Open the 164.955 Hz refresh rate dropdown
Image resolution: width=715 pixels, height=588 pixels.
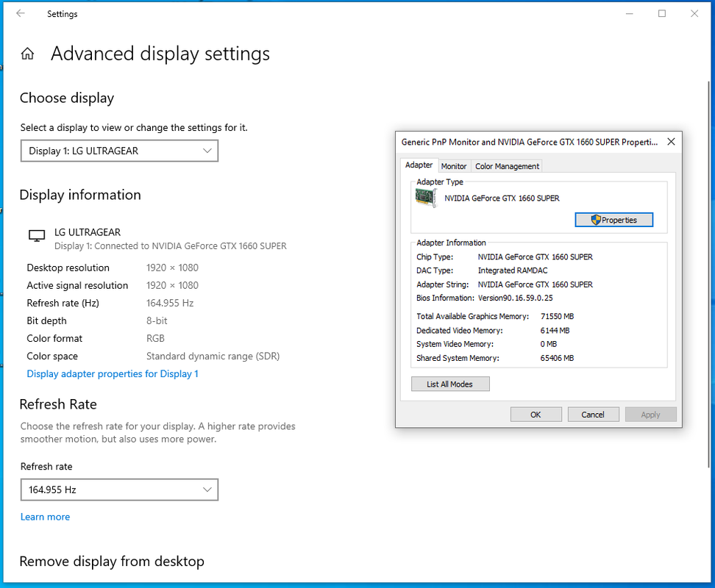coord(119,490)
